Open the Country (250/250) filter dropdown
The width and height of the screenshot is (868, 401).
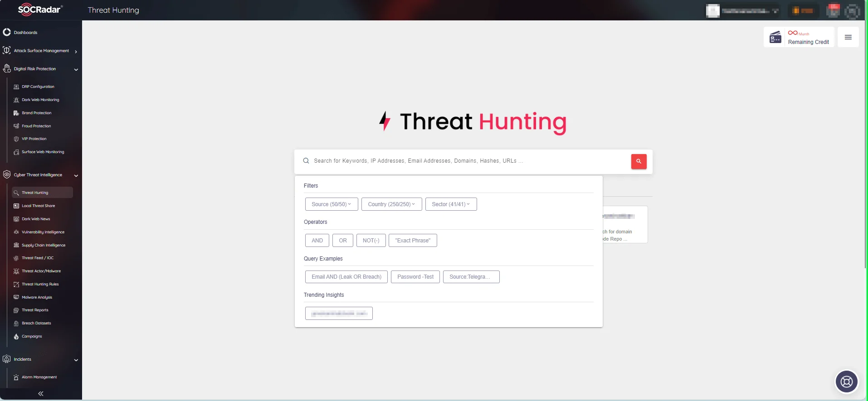392,204
